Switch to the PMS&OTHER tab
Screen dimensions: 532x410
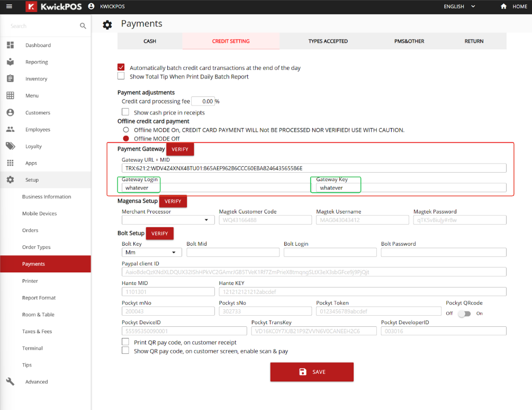point(409,41)
